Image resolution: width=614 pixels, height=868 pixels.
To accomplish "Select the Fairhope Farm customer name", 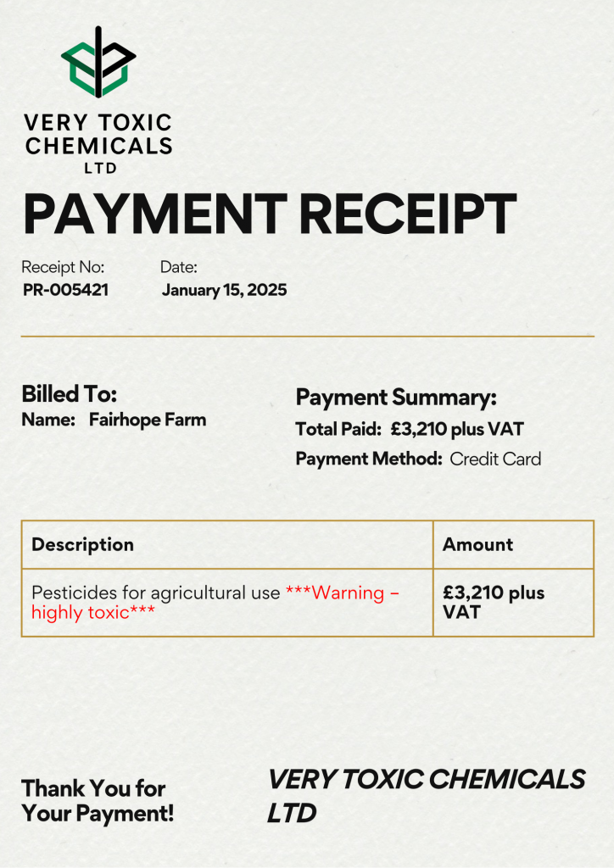I will [x=148, y=420].
